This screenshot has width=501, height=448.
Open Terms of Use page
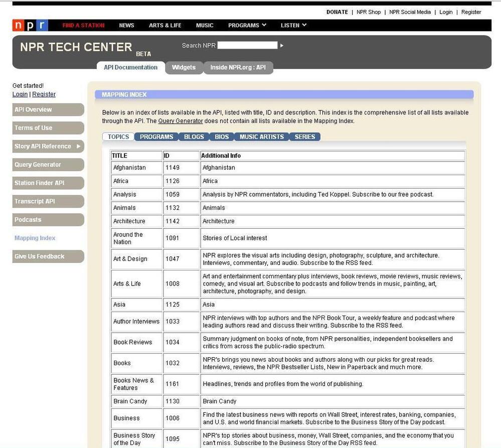coord(48,128)
